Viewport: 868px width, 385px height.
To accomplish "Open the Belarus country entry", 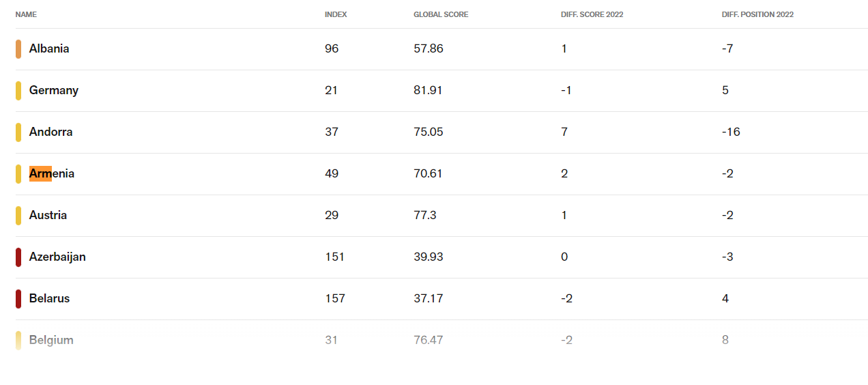I will pyautogui.click(x=50, y=298).
